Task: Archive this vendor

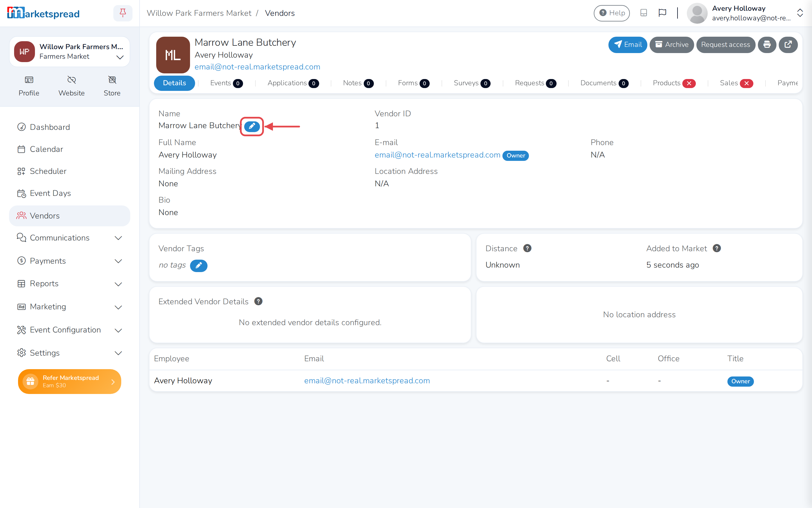Action: [x=671, y=45]
